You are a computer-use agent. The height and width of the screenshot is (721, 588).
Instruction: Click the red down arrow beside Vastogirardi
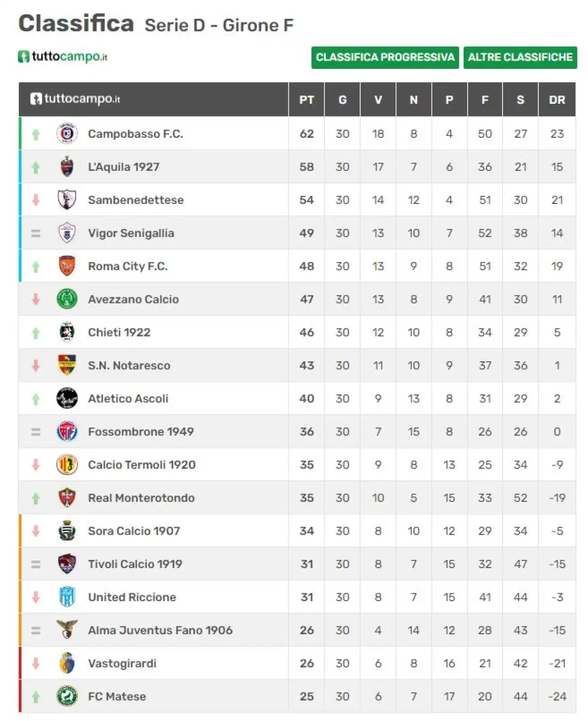36,663
